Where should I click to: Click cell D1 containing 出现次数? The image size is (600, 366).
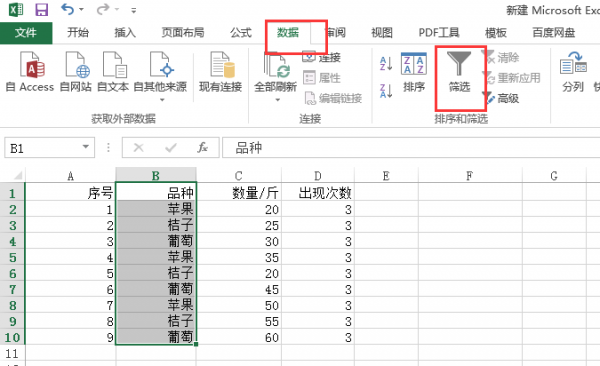point(318,193)
